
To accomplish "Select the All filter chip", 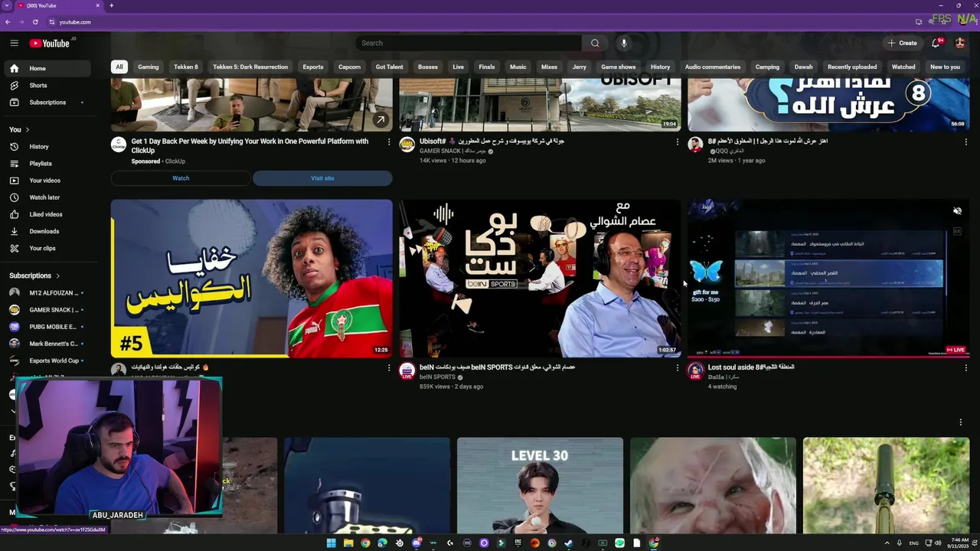I will 119,67.
